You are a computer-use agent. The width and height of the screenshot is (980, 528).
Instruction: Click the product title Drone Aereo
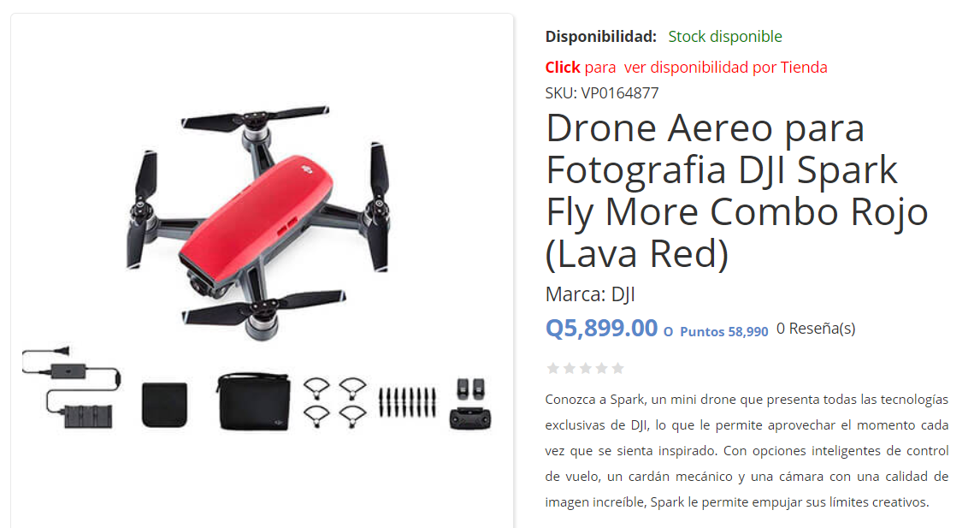pos(736,190)
